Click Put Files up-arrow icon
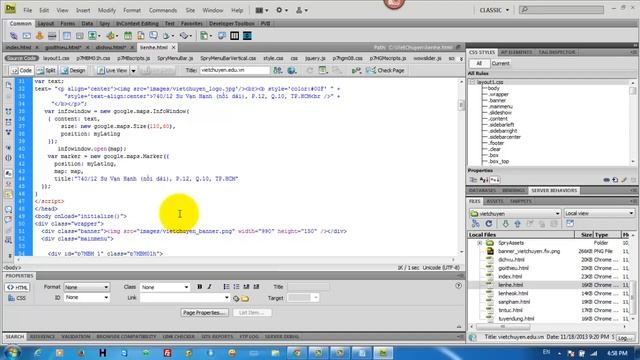The width and height of the screenshot is (640, 360). click(x=517, y=224)
